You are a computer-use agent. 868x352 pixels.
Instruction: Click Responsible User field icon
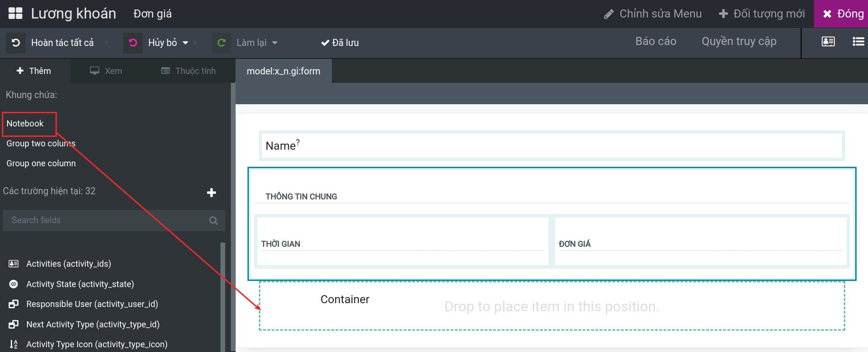(x=14, y=304)
